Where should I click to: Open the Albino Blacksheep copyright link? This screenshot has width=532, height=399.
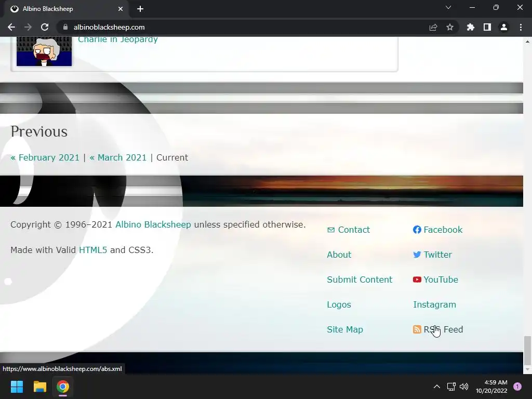click(x=153, y=224)
